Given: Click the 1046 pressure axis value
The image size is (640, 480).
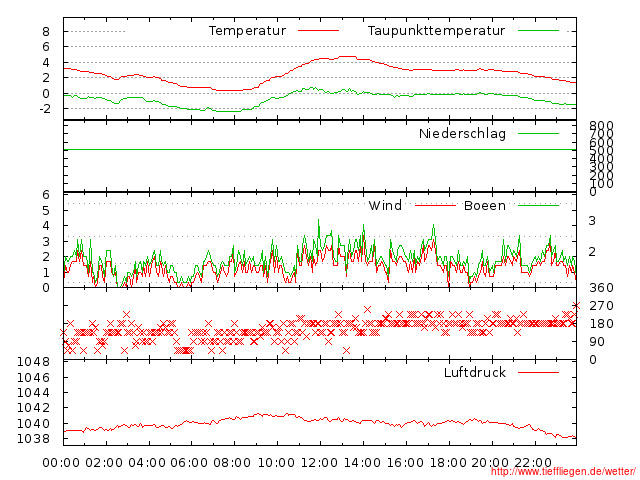Looking at the screenshot, I should click(x=33, y=377).
